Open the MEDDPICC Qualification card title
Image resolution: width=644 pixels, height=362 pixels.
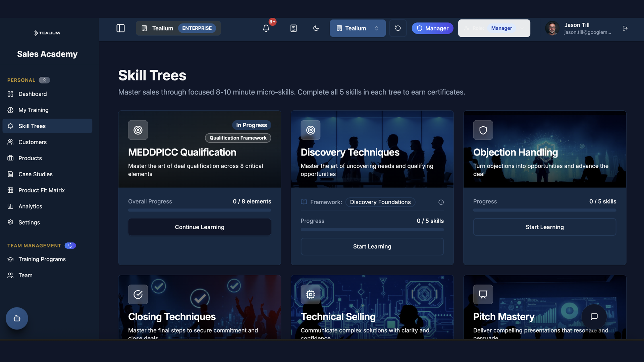[x=182, y=153]
